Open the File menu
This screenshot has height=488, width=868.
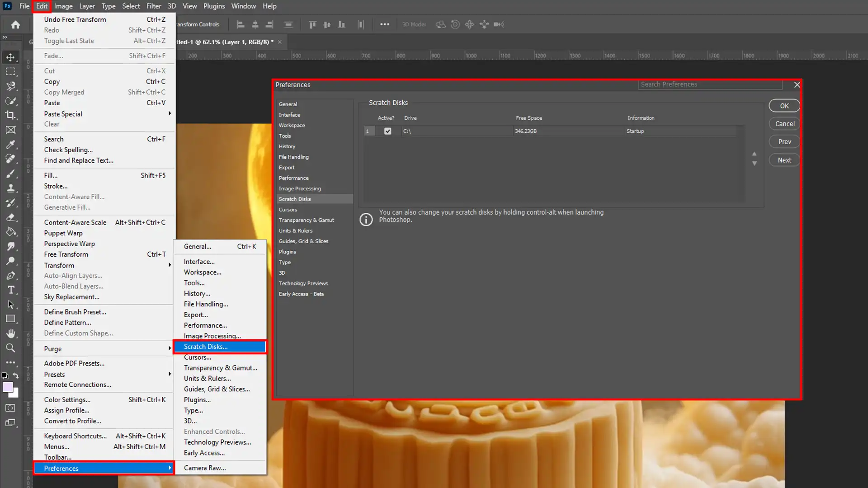coord(24,6)
